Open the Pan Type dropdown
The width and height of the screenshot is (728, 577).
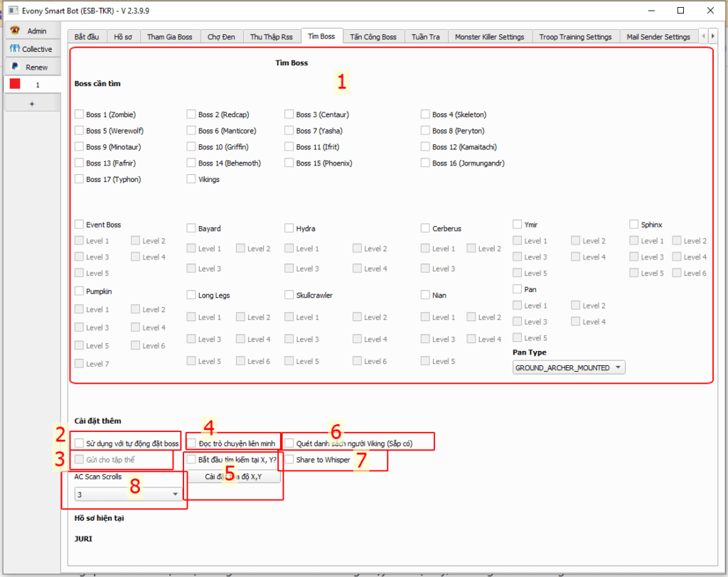click(569, 367)
